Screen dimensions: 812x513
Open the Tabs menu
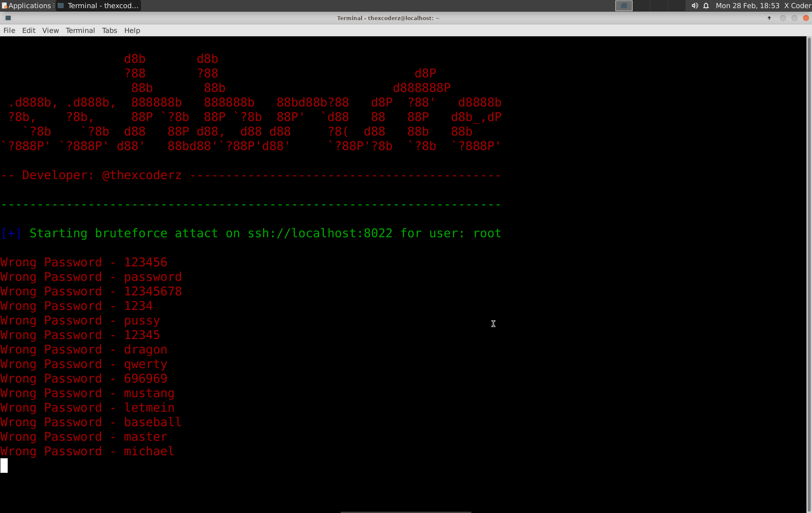pyautogui.click(x=109, y=30)
